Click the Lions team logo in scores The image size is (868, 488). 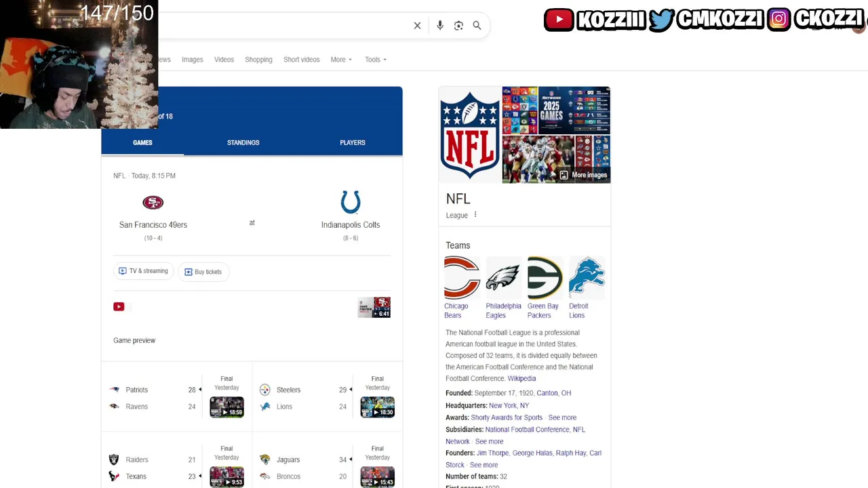(x=265, y=407)
